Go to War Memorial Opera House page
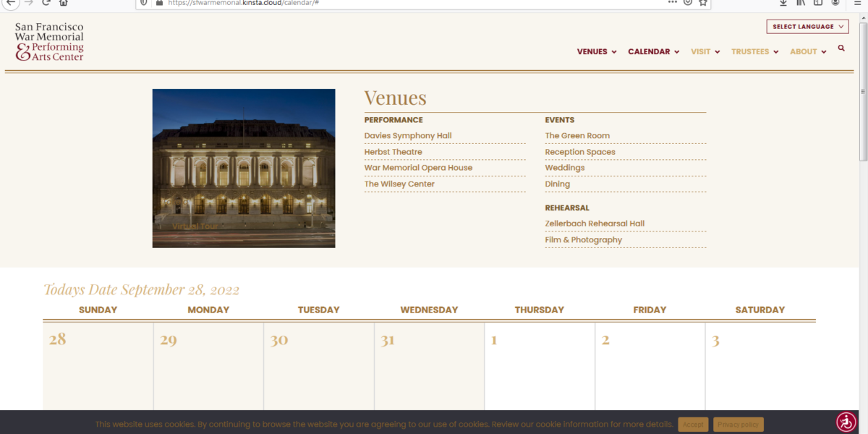868x434 pixels. [x=418, y=168]
